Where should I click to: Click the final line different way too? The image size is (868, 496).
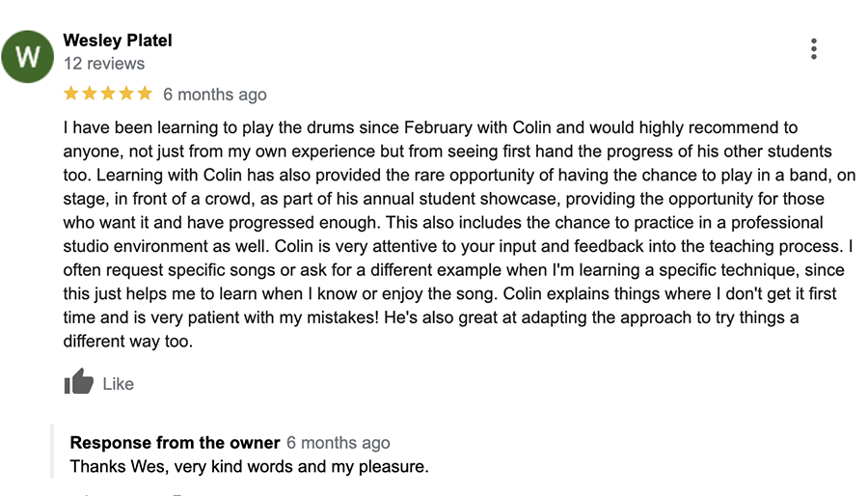click(128, 342)
